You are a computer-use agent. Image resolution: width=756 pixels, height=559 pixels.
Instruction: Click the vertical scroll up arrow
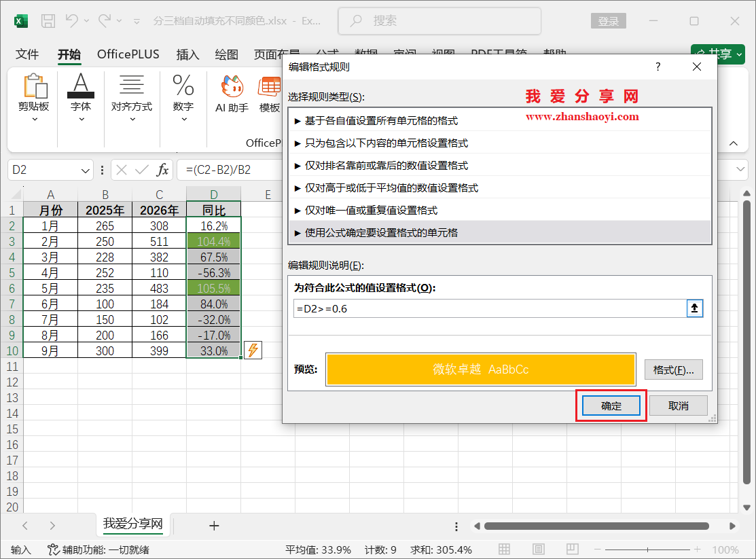[x=746, y=194]
